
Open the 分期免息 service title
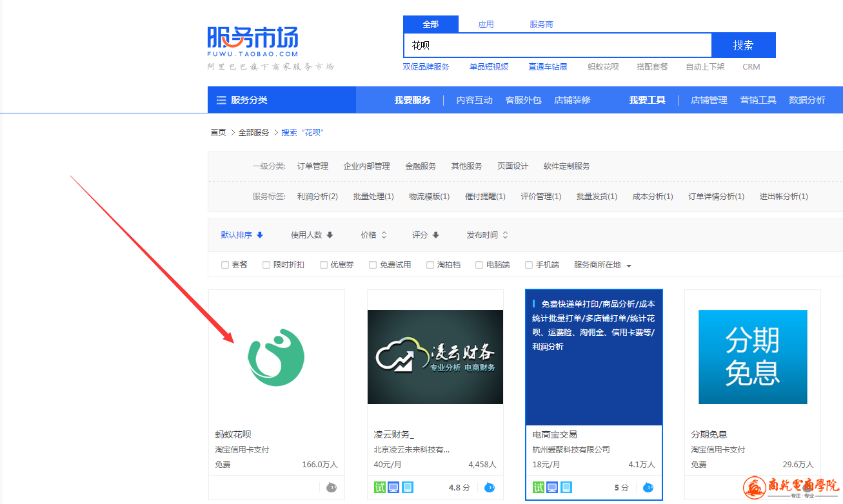click(x=709, y=434)
